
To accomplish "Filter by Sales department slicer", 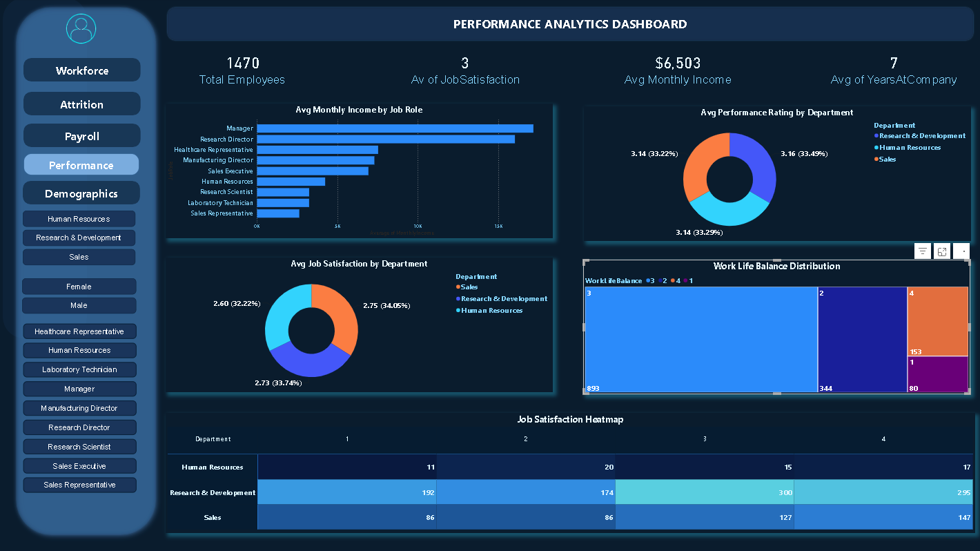I will 79,257.
